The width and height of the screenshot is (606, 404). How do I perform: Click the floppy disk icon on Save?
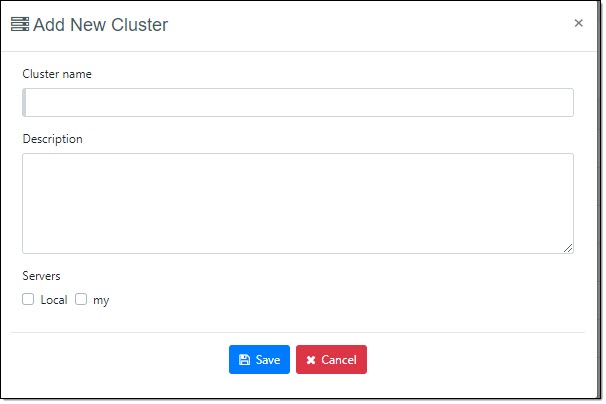click(x=244, y=360)
